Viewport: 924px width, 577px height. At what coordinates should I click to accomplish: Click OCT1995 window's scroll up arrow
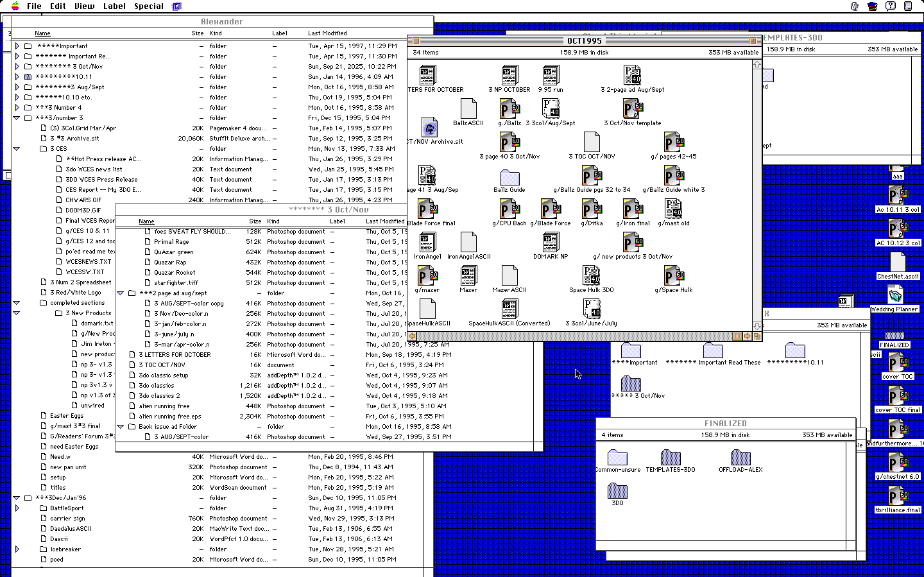pos(757,64)
